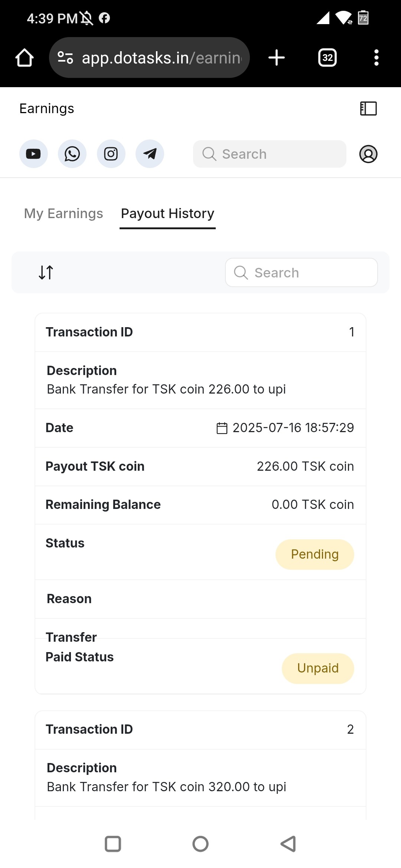Click the Pending status badge
The height and width of the screenshot is (868, 401).
[x=314, y=555]
